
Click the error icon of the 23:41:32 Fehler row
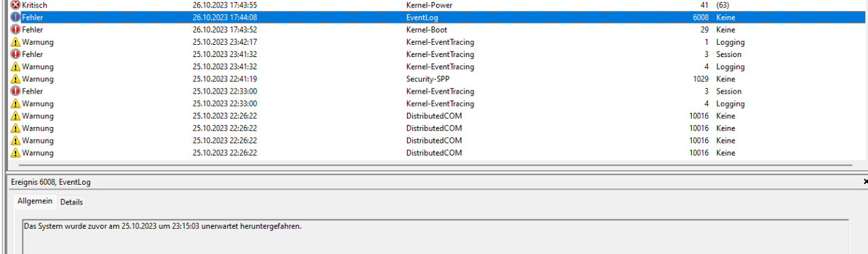tap(16, 54)
